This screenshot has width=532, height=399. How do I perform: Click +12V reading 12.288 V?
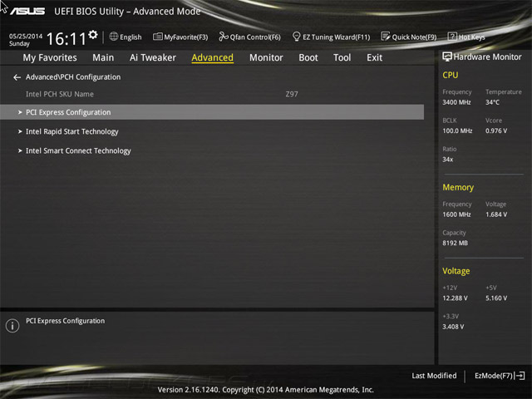455,298
